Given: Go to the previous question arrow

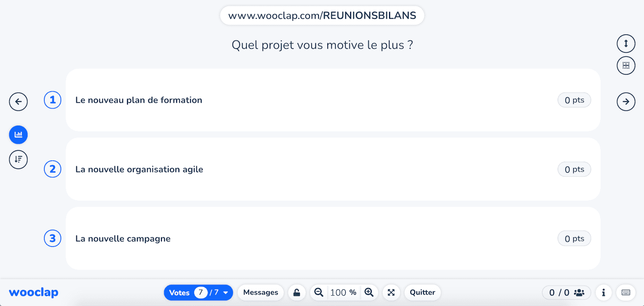Looking at the screenshot, I should coord(18,102).
